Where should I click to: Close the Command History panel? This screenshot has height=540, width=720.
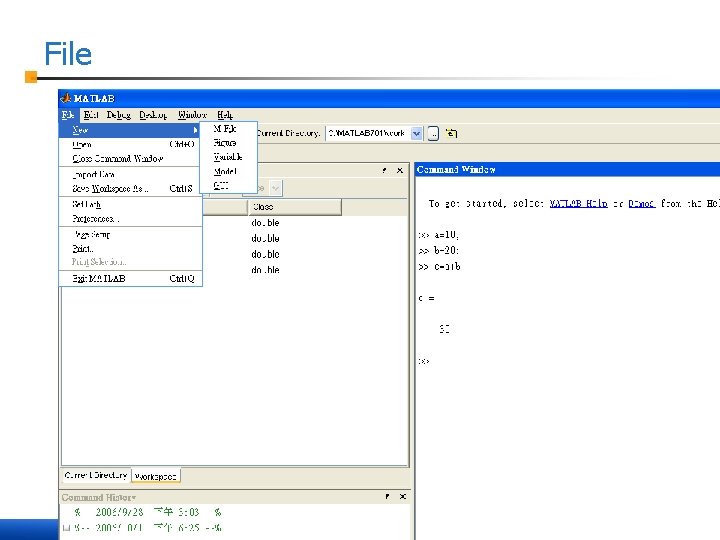click(403, 496)
